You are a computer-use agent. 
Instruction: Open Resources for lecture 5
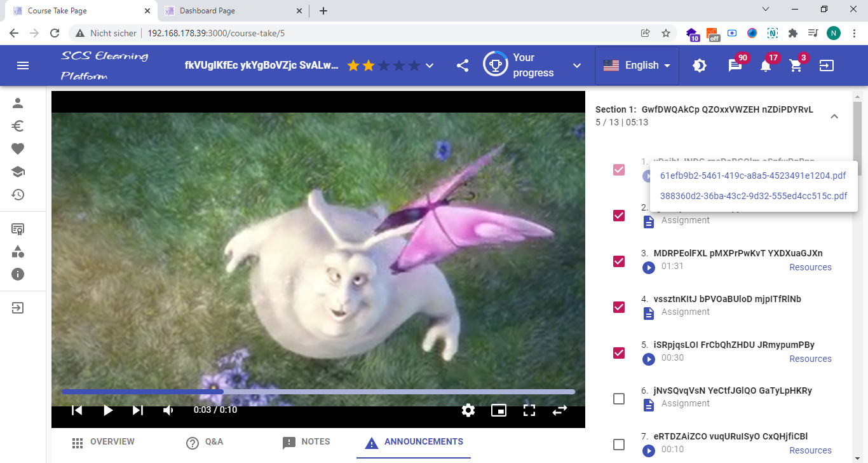point(810,359)
